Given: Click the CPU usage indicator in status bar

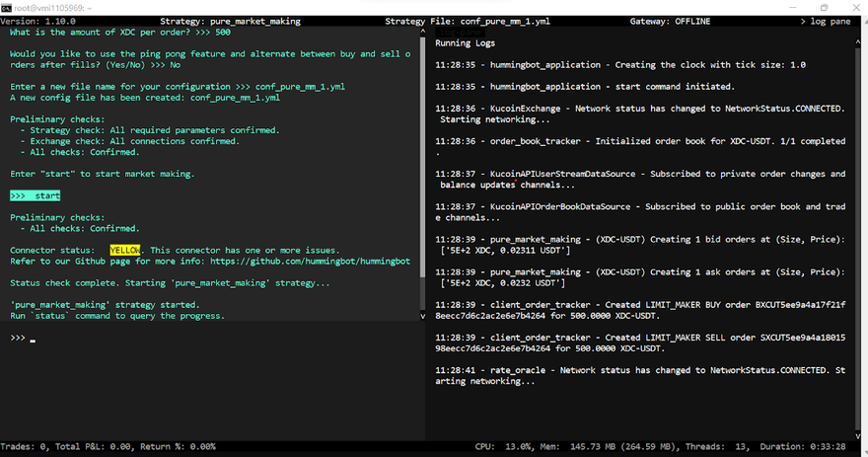Looking at the screenshot, I should click(x=505, y=447).
